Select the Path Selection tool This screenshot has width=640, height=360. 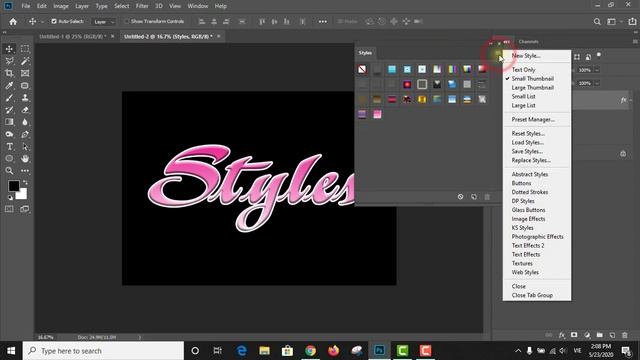(x=25, y=147)
